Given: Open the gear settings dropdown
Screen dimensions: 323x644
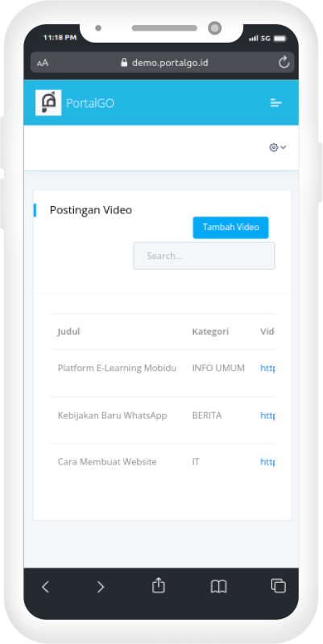Looking at the screenshot, I should [277, 147].
